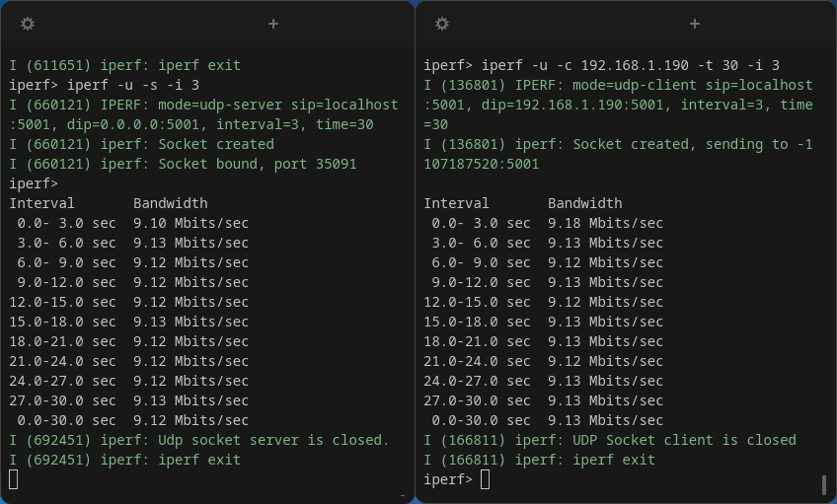This screenshot has height=504, width=837.
Task: Add a new tab in the left terminal pane
Action: (273, 24)
